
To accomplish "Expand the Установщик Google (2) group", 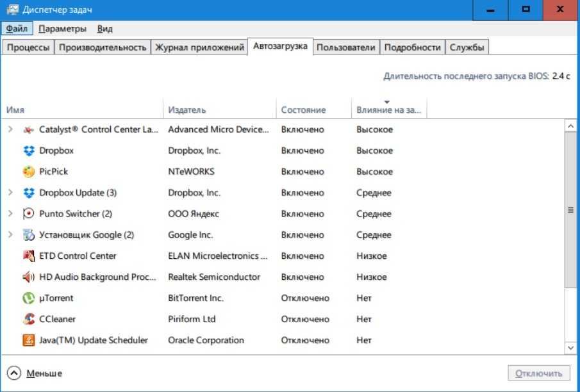I will 10,234.
